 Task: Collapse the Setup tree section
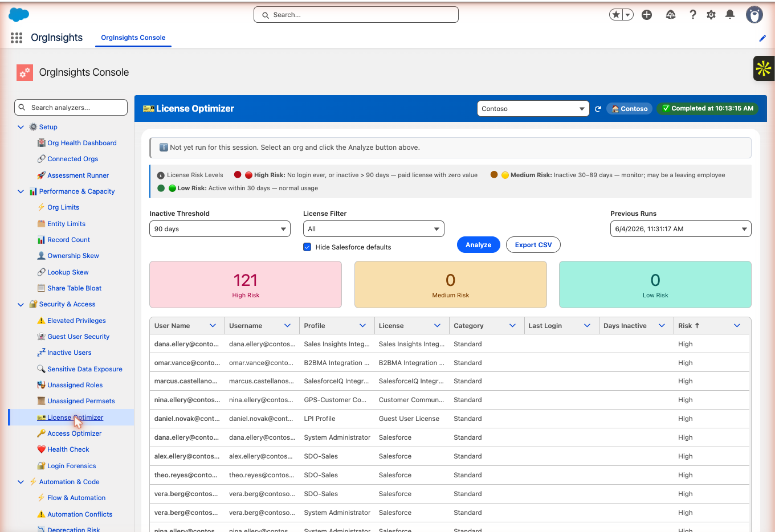(x=21, y=127)
